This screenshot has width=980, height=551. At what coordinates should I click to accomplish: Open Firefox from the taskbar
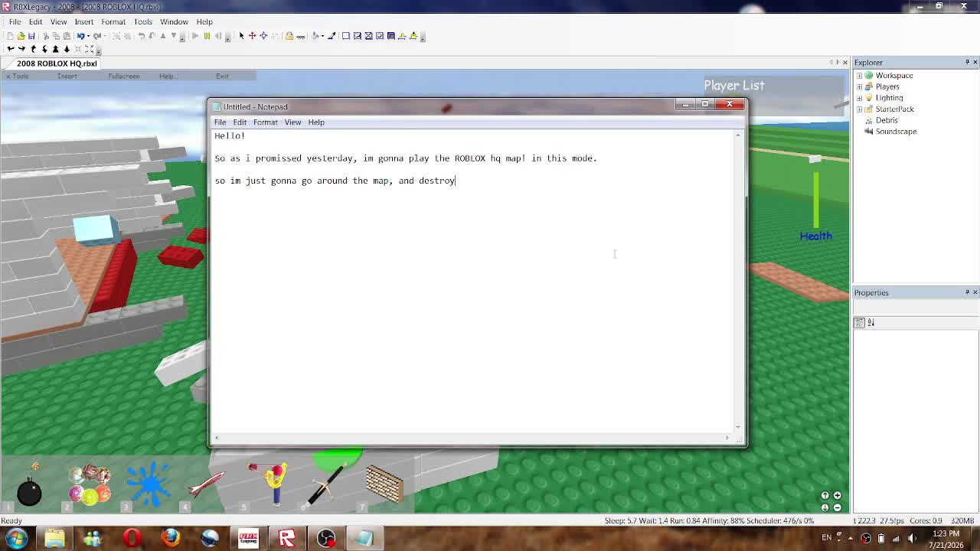[x=171, y=538]
